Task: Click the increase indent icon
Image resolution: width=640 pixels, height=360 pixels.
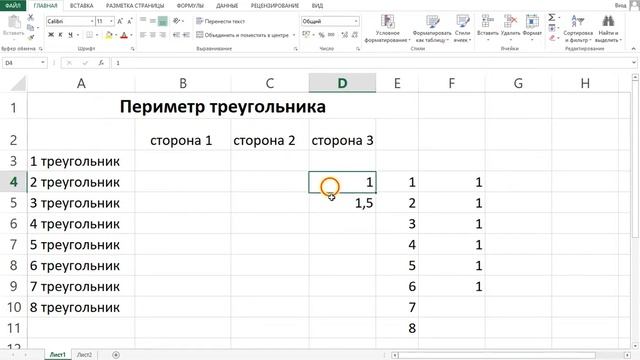Action: (x=186, y=35)
